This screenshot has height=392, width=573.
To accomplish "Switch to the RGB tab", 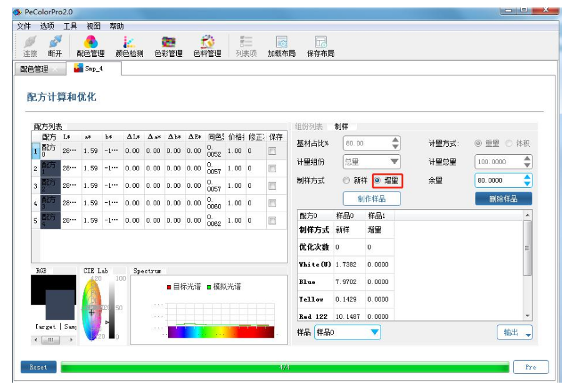I will pos(41,271).
